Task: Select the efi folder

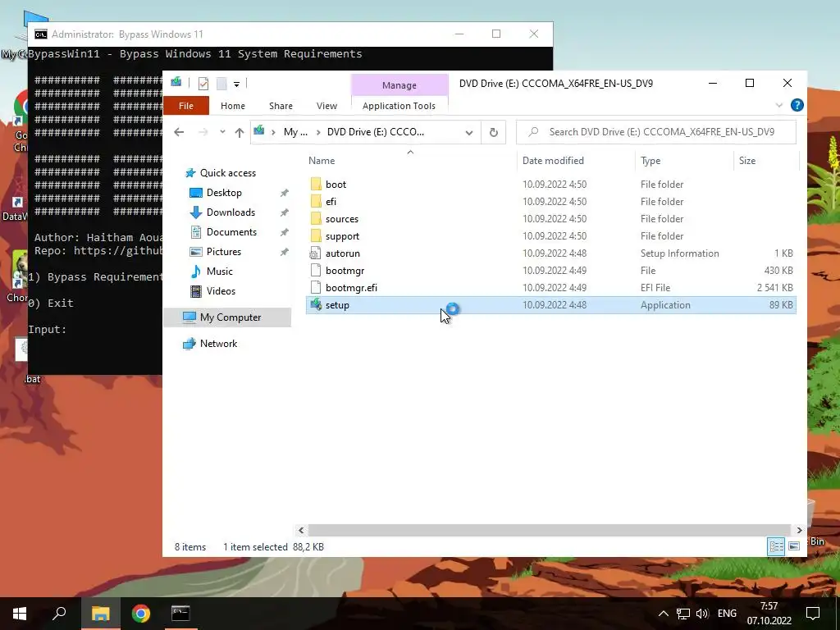Action: (331, 202)
